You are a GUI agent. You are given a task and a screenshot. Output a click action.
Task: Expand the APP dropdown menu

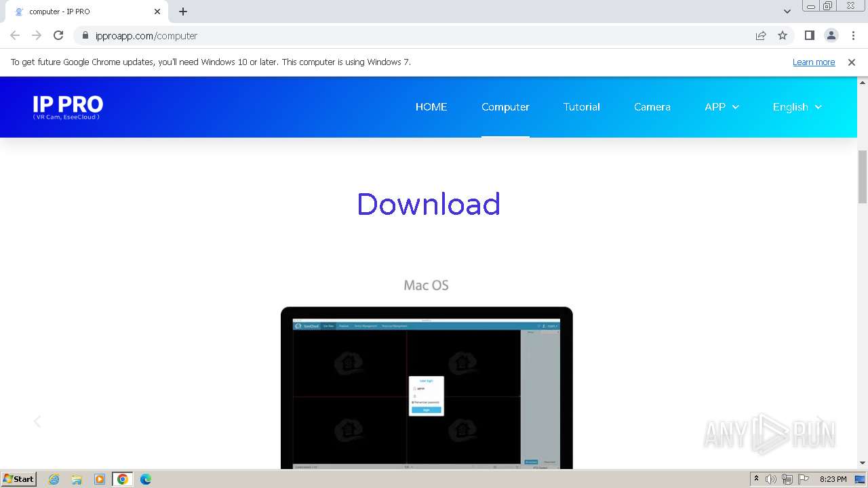(722, 106)
